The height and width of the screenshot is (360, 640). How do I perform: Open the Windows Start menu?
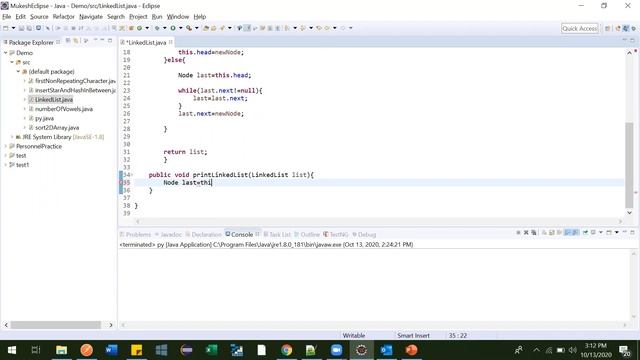click(x=11, y=350)
